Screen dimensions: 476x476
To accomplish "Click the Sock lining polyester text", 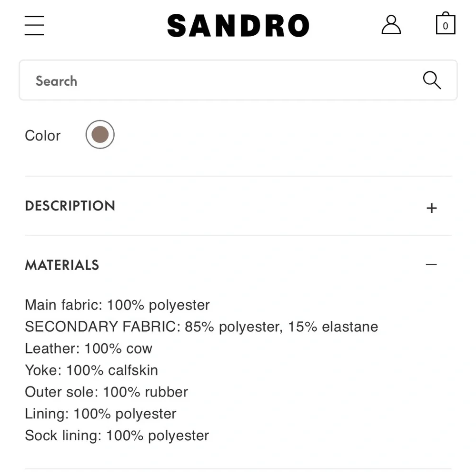I will [117, 435].
